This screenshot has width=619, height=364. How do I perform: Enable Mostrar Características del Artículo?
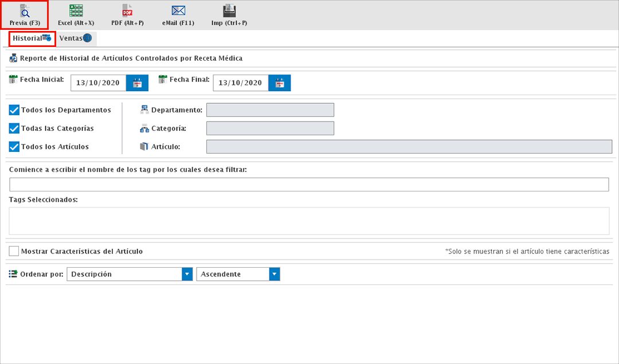tap(14, 251)
